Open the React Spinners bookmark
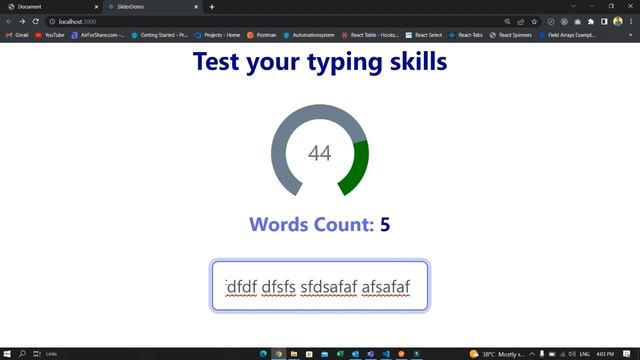This screenshot has width=640, height=360. [511, 35]
